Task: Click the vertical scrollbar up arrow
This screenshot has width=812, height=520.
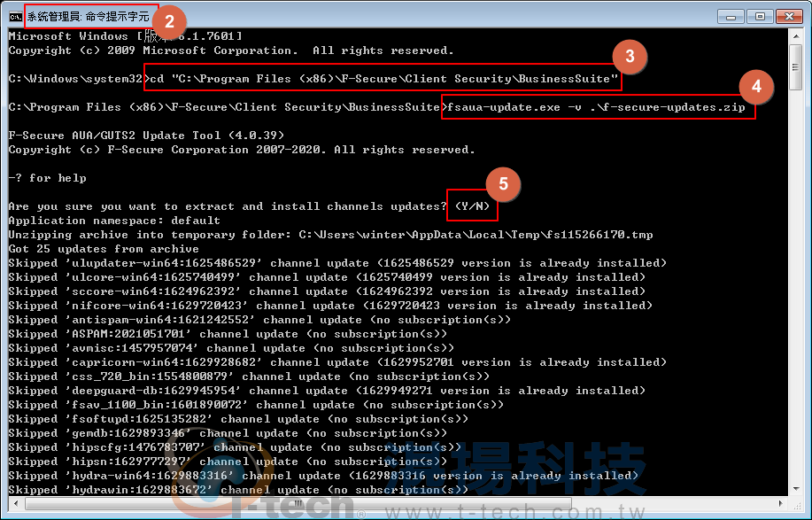Action: click(x=795, y=36)
